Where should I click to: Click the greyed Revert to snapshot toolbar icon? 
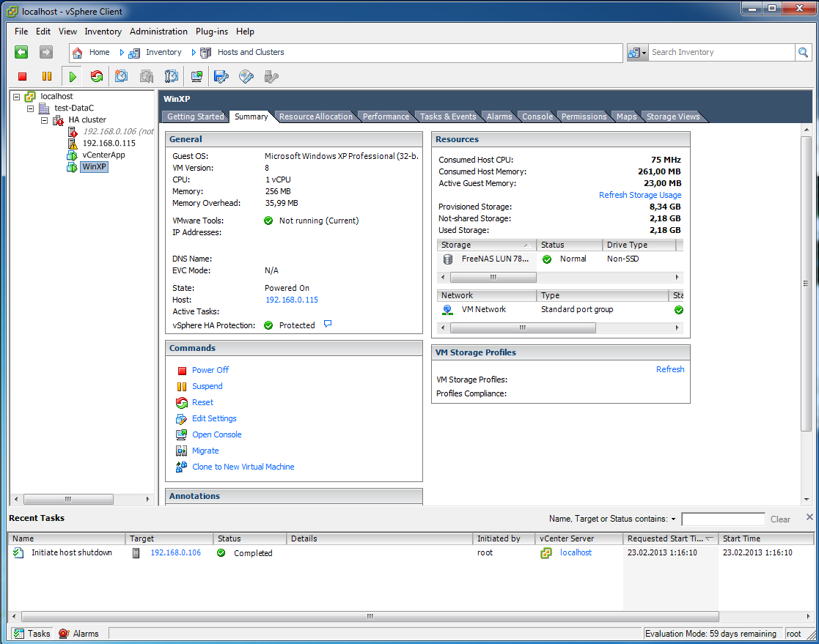[x=146, y=77]
